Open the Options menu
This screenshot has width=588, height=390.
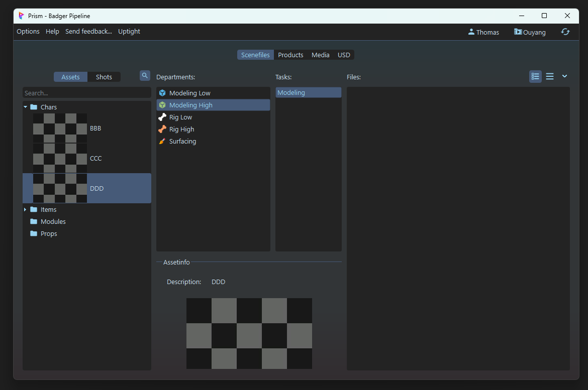point(28,32)
